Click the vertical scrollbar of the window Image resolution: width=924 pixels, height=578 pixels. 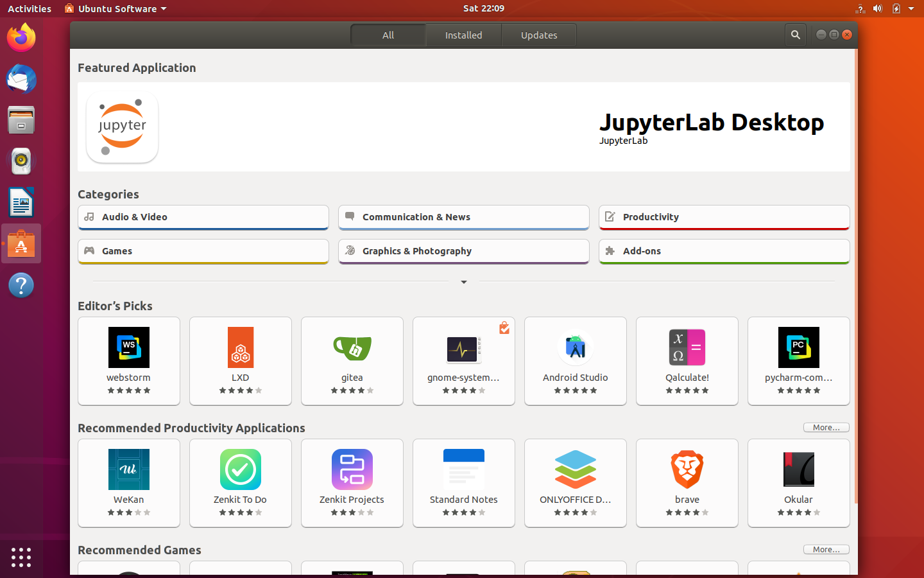[856, 276]
